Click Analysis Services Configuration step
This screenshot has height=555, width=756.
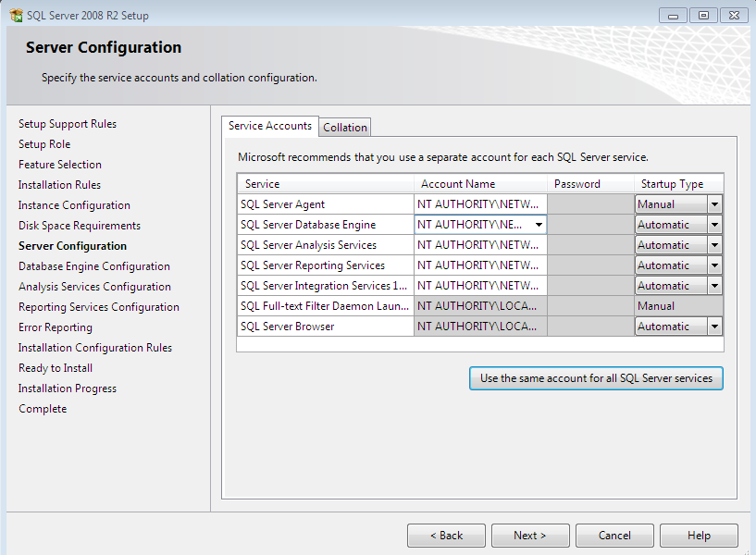click(x=94, y=287)
